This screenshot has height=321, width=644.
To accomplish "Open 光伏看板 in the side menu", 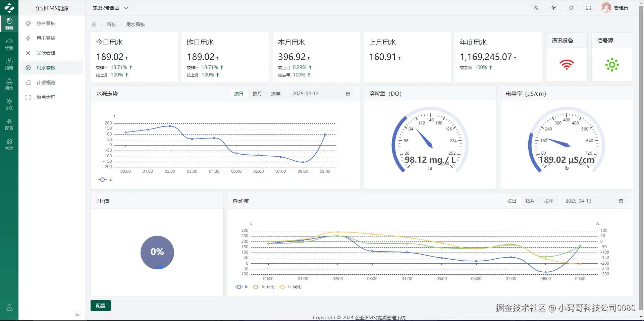I will coord(52,53).
